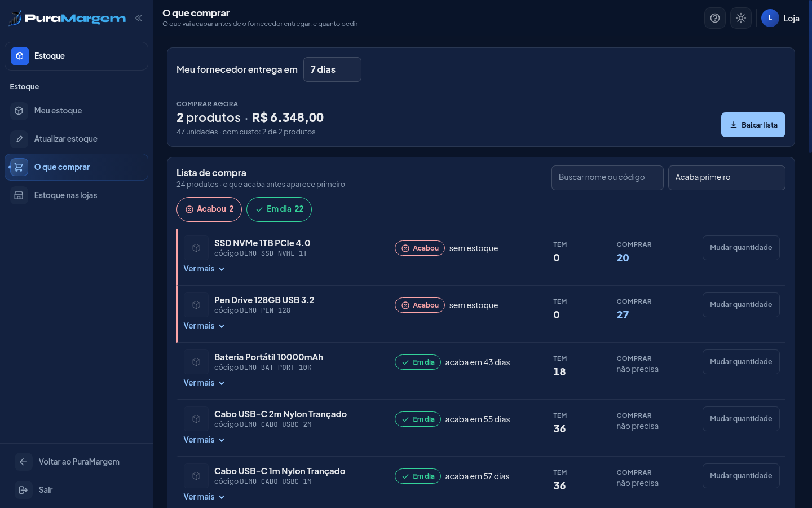Open 'Estoque nas lojas' section
812x508 pixels.
(76, 195)
